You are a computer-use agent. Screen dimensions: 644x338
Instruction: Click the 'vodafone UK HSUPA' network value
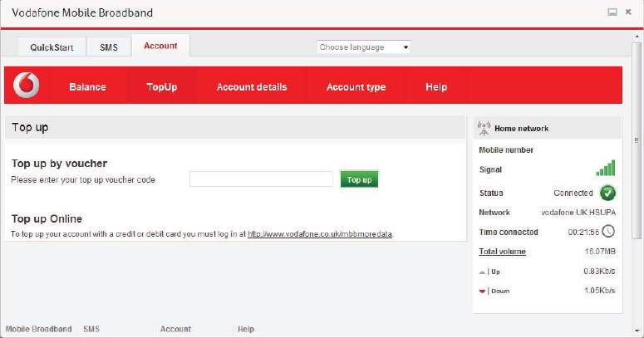point(578,213)
